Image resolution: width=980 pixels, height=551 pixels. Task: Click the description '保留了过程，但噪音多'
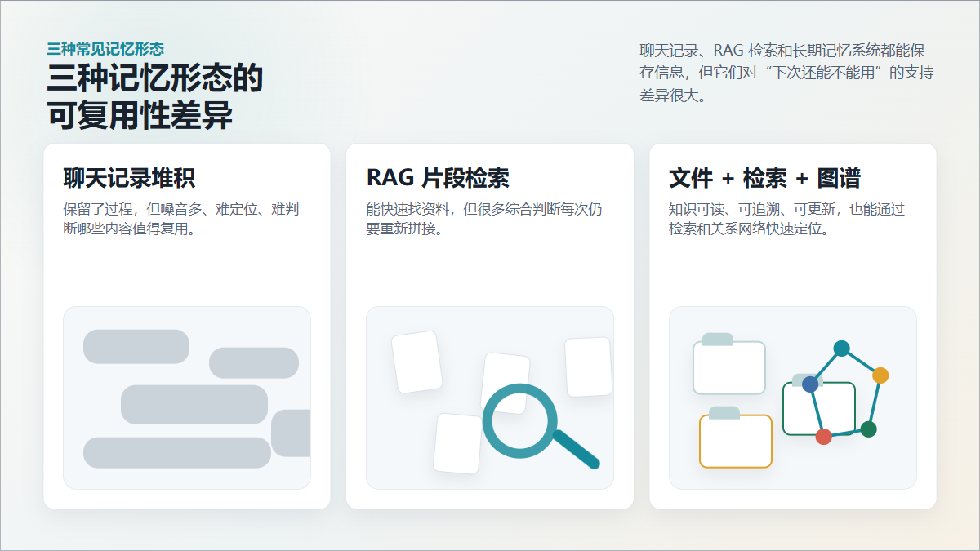[181, 219]
